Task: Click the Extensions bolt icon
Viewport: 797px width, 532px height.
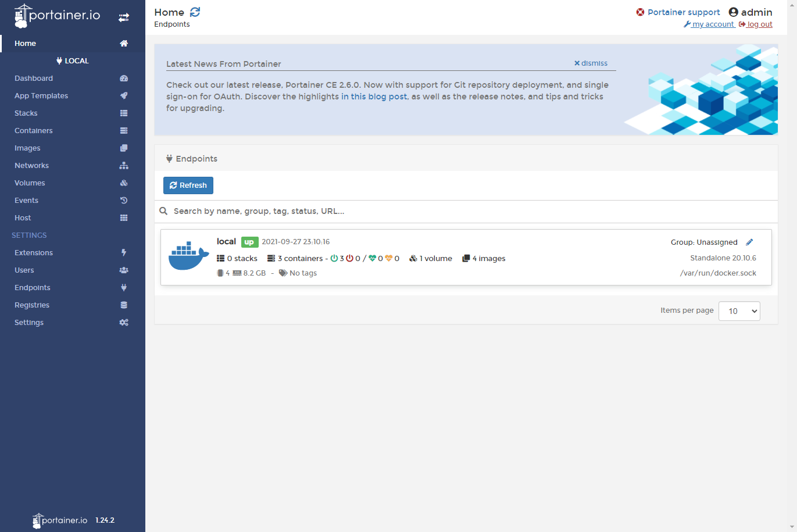Action: pos(124,253)
